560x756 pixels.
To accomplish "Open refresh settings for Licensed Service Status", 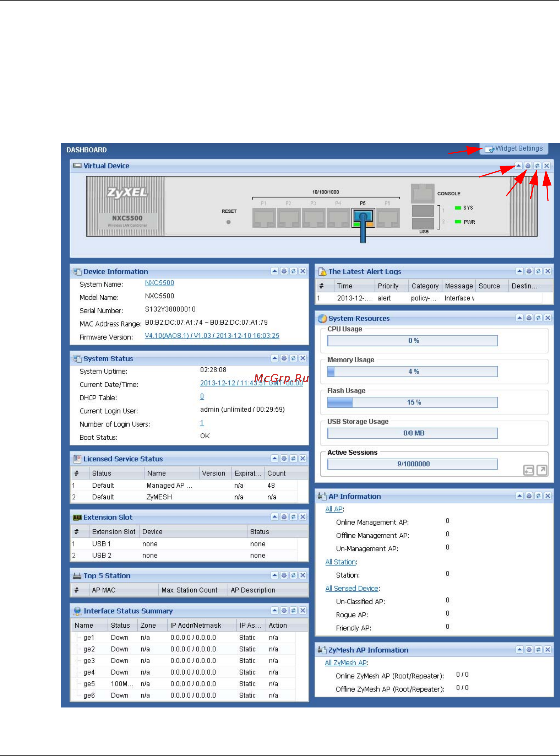I will click(x=284, y=459).
